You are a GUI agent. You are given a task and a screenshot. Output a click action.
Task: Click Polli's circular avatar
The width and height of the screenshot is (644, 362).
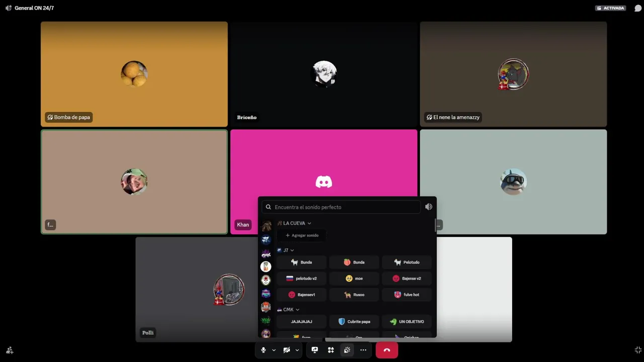click(229, 290)
